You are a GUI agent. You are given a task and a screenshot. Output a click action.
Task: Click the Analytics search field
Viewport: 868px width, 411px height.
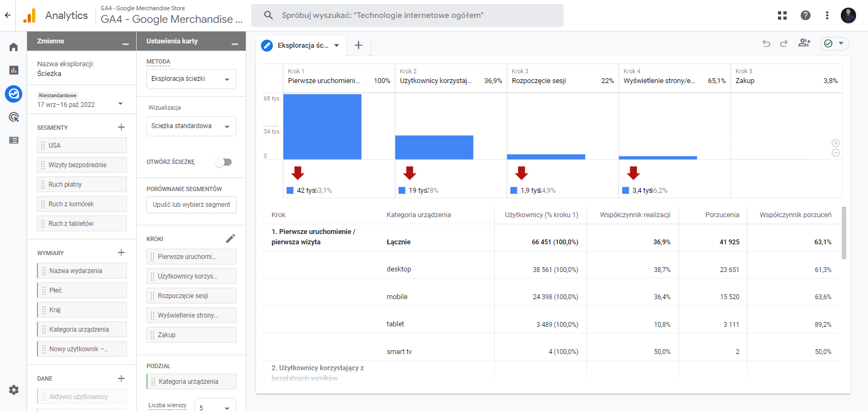[407, 15]
